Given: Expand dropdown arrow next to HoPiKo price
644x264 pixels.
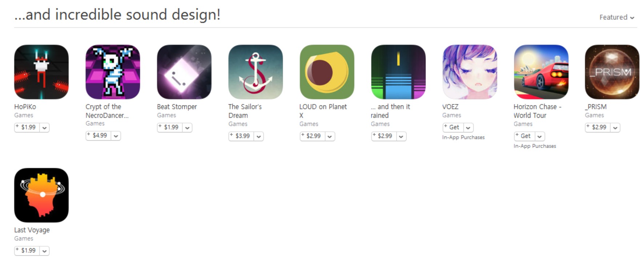Looking at the screenshot, I should point(44,128).
